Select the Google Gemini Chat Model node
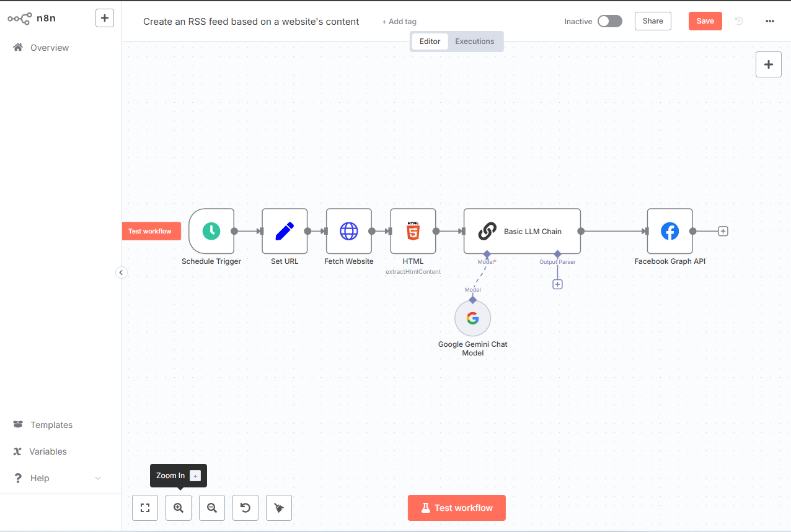 tap(472, 318)
